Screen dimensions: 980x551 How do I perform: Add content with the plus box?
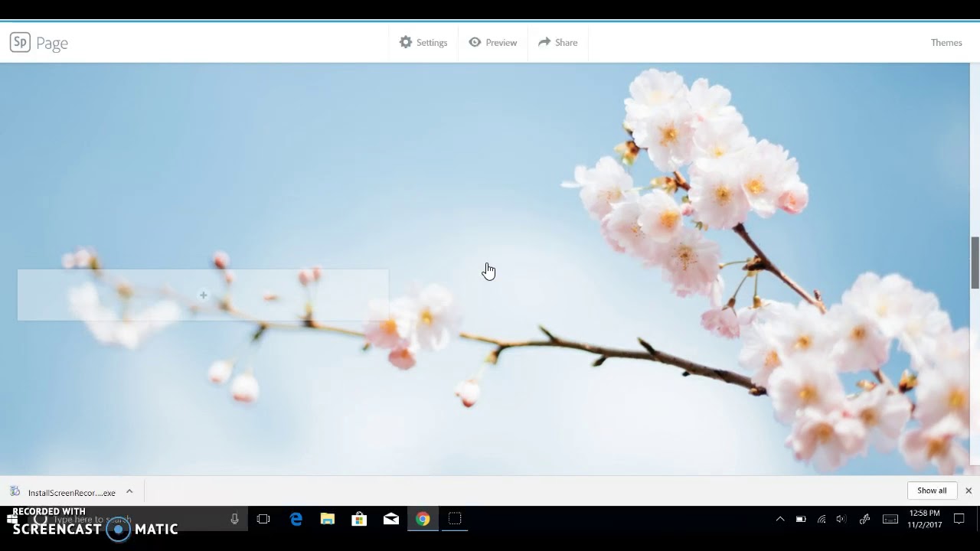[203, 295]
